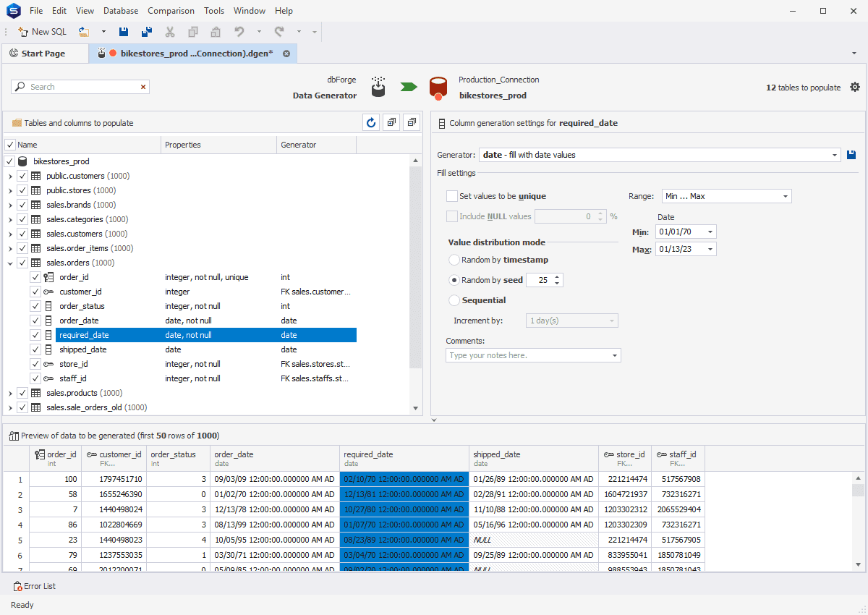Enable 'Set values to be unique' checkbox
Image resolution: width=868 pixels, height=615 pixels.
[x=452, y=196]
